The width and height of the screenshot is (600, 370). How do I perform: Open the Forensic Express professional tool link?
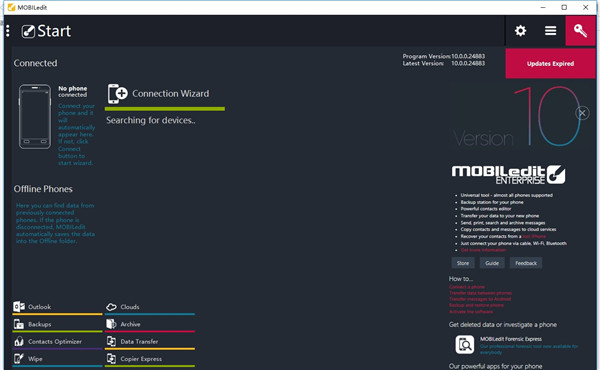click(x=529, y=349)
